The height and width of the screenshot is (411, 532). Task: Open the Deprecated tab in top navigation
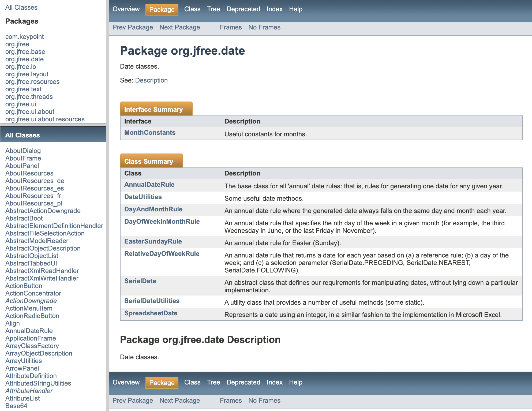(243, 9)
